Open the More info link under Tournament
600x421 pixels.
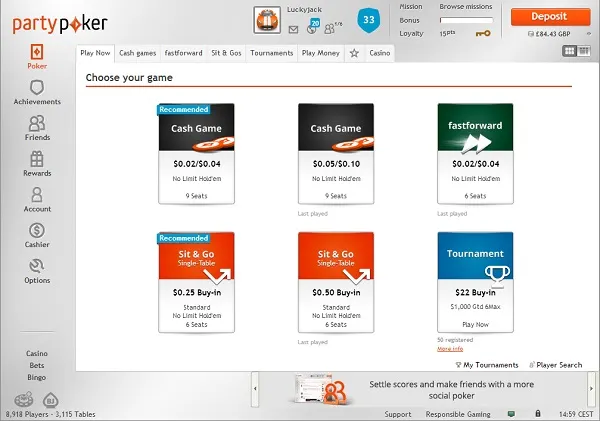[x=450, y=349]
